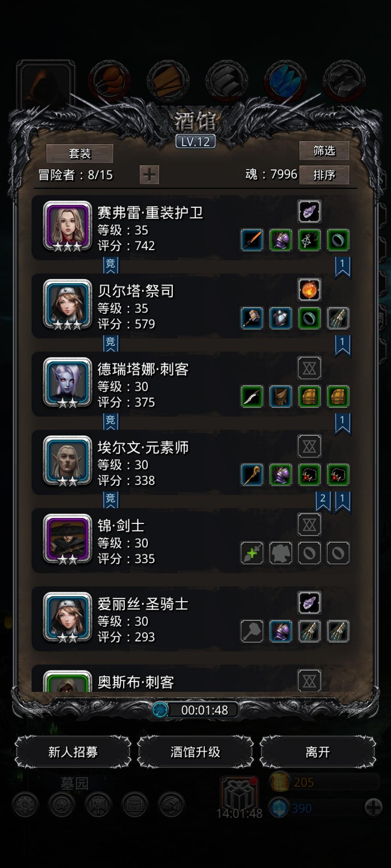
Task: Tap 赛弗雷·重装护卫's green ring accessory
Action: [x=338, y=240]
